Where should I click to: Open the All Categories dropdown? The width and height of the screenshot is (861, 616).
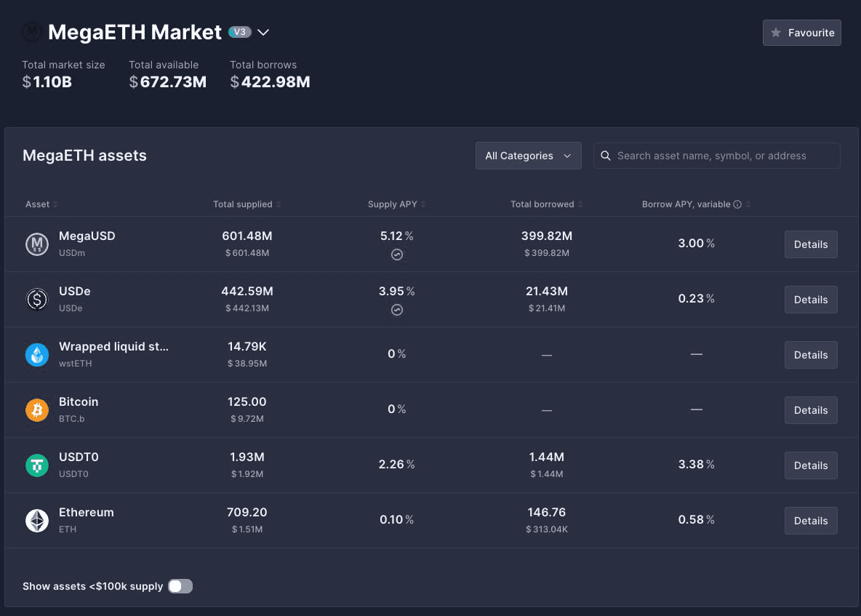click(x=528, y=156)
